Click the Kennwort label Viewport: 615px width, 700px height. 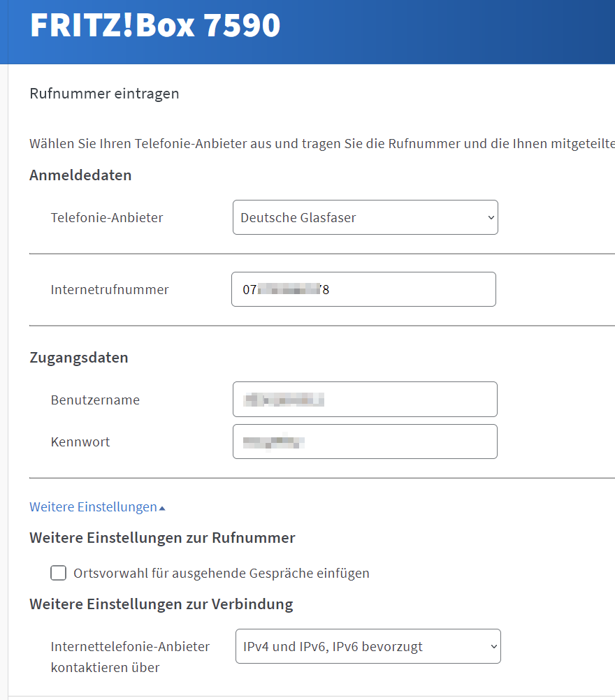[x=80, y=442]
